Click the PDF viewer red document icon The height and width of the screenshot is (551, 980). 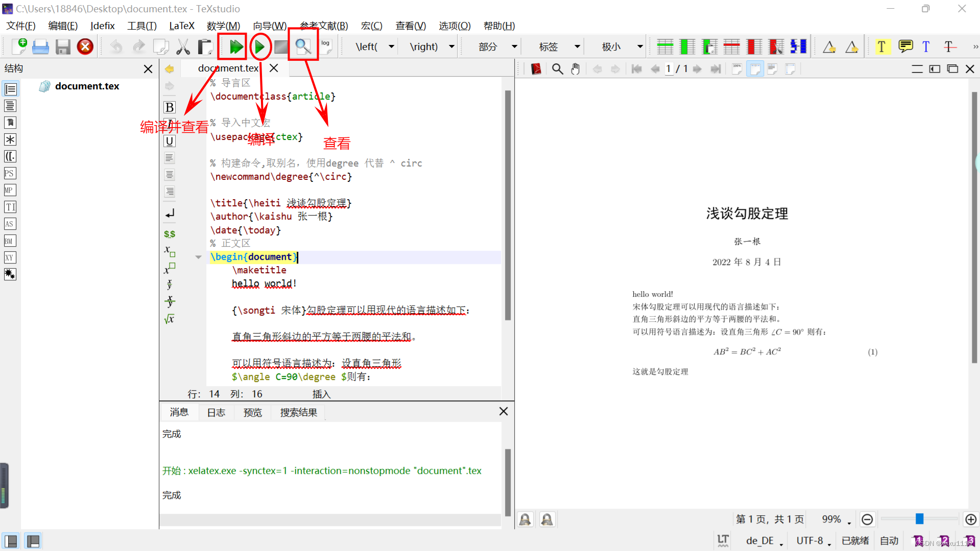tap(536, 69)
